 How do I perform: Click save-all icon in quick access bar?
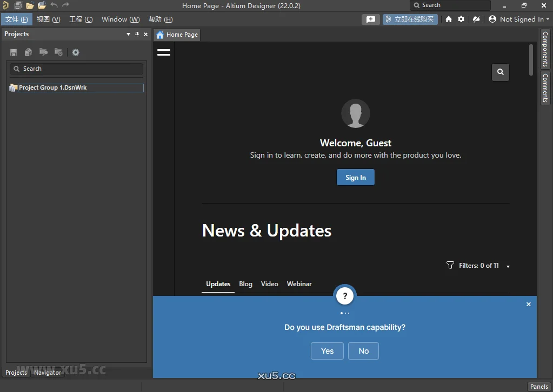pos(18,5)
